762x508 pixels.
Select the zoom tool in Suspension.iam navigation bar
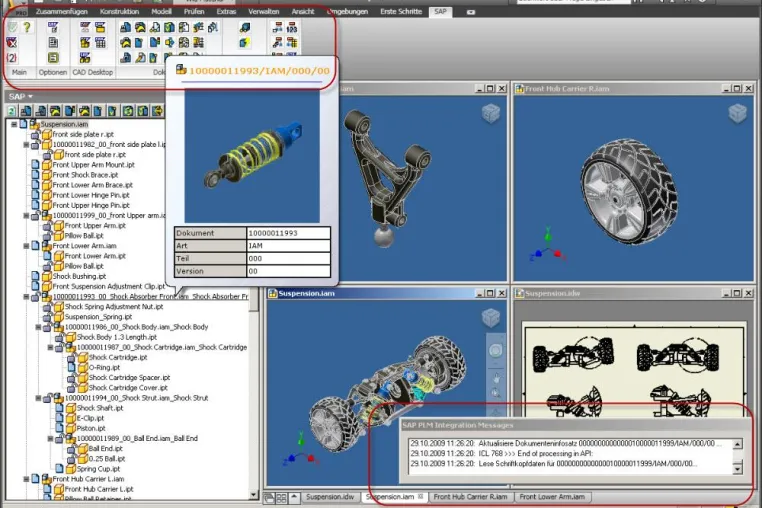496,394
